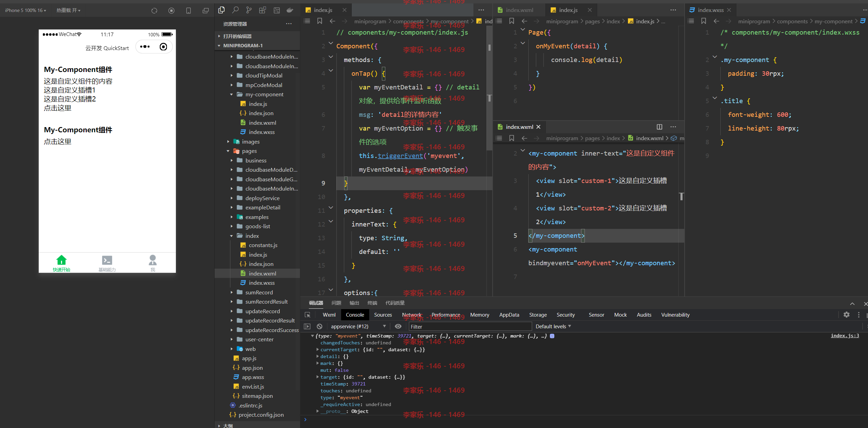Open the source control branch icon
The width and height of the screenshot is (868, 428).
[x=249, y=10]
